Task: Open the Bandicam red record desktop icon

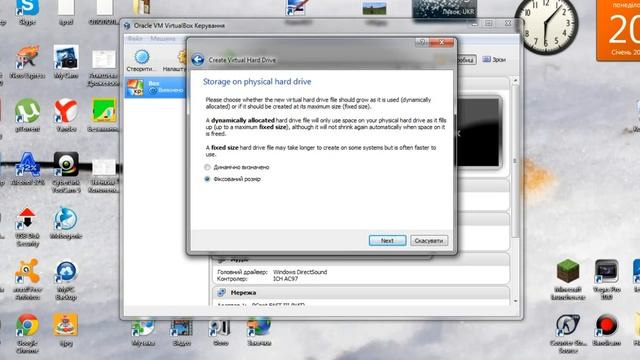Action: [x=607, y=330]
